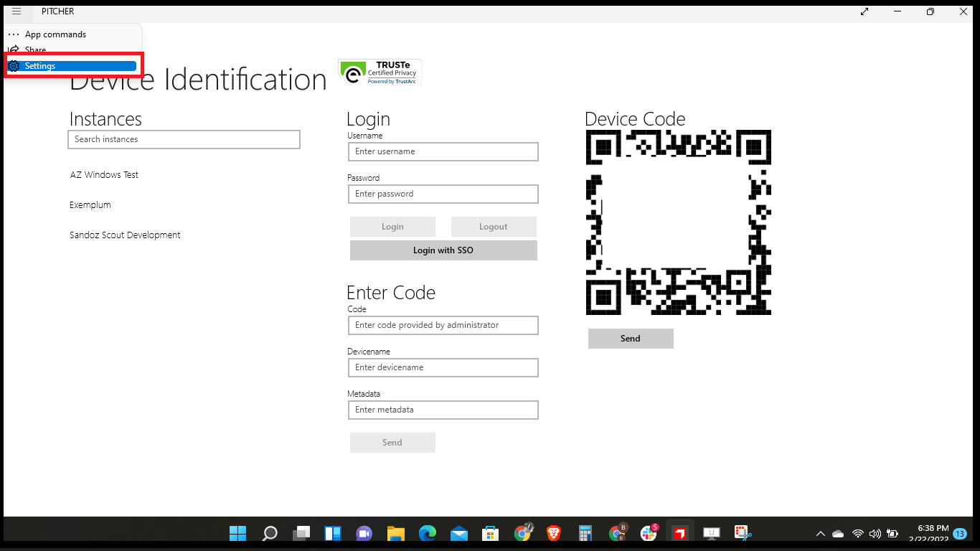The width and height of the screenshot is (980, 551).
Task: Click the volume icon in the system tray
Action: (875, 533)
